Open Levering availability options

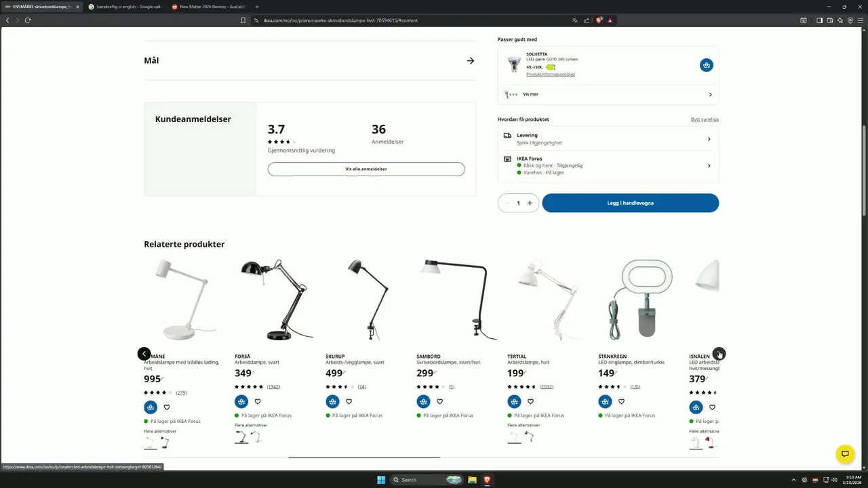(x=608, y=138)
